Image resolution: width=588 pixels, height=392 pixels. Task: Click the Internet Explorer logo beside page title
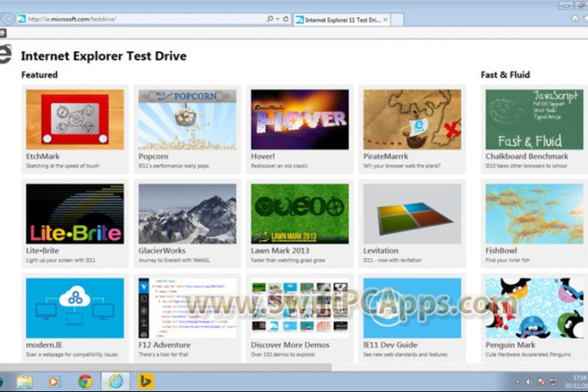6,55
